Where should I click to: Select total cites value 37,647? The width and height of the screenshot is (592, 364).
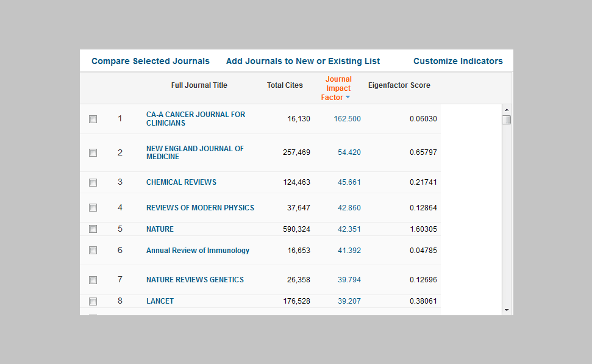click(x=299, y=208)
